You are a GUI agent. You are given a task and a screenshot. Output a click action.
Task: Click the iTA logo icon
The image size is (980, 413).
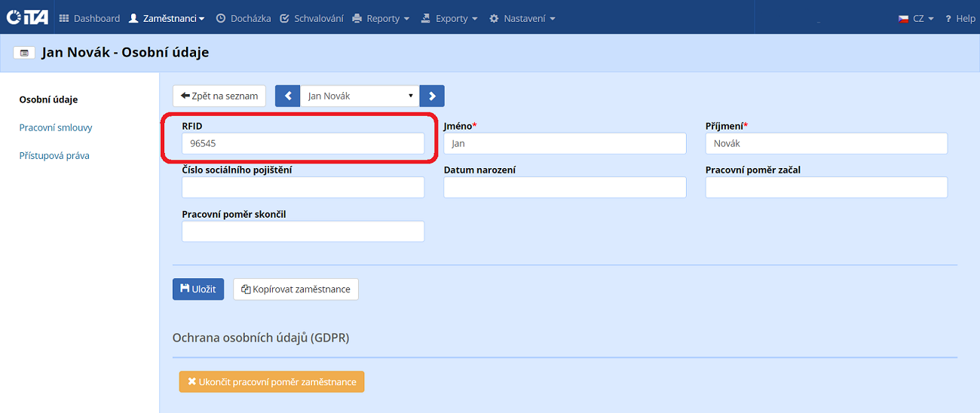[27, 17]
